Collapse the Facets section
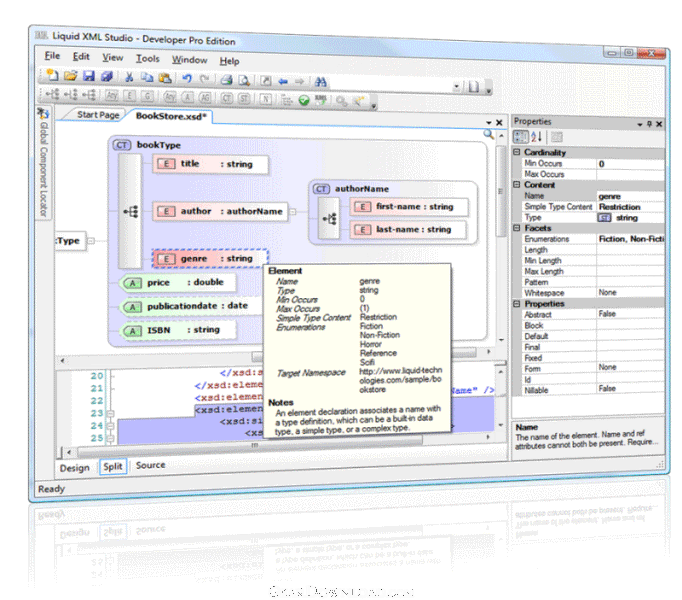The image size is (682, 600). 517,228
